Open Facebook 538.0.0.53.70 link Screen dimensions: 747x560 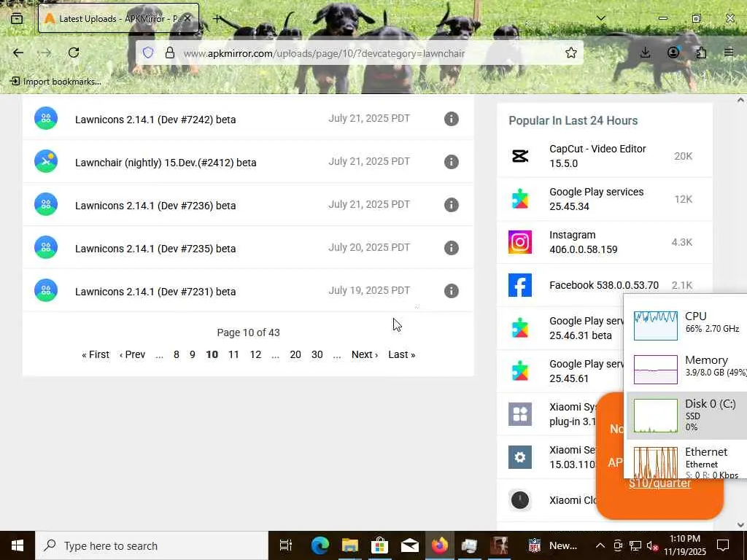point(603,285)
